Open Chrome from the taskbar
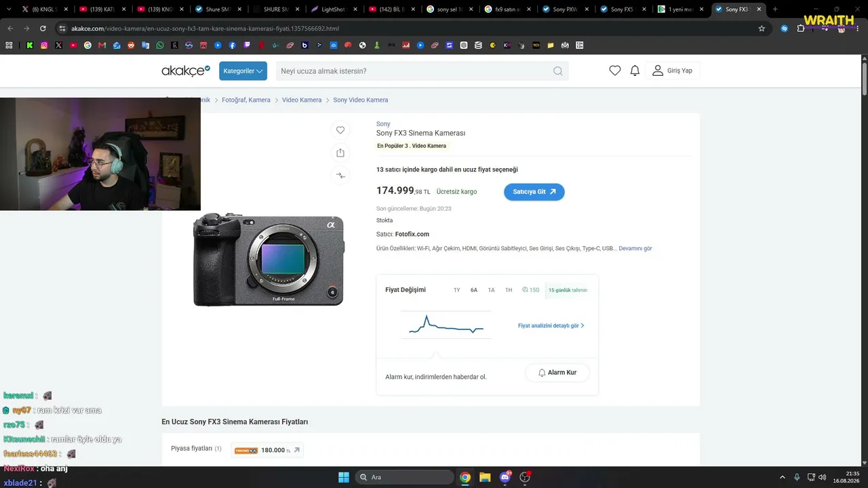 pos(465,477)
